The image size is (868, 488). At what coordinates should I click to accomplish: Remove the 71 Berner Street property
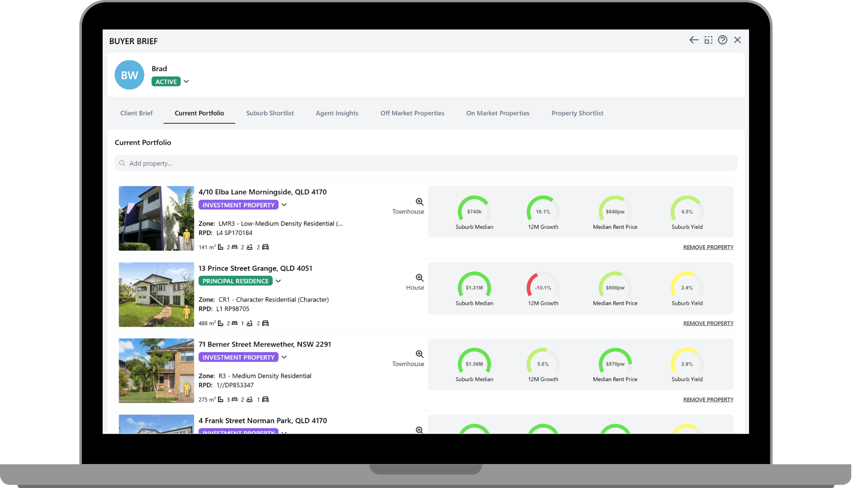coord(708,400)
